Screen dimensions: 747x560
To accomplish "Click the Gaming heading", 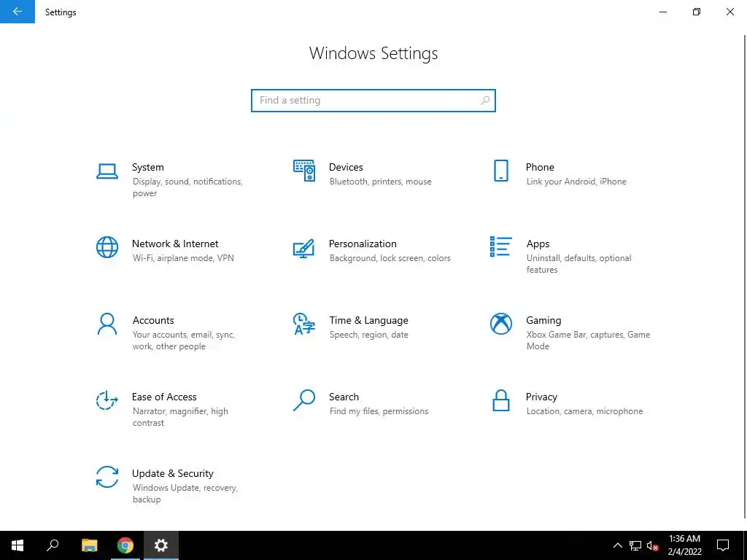I will pos(543,321).
